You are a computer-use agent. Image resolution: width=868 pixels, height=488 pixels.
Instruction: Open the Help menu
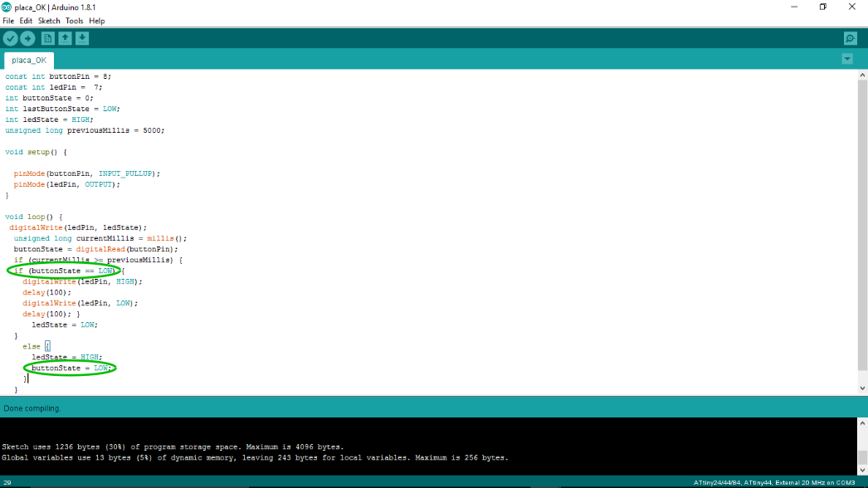coord(97,21)
